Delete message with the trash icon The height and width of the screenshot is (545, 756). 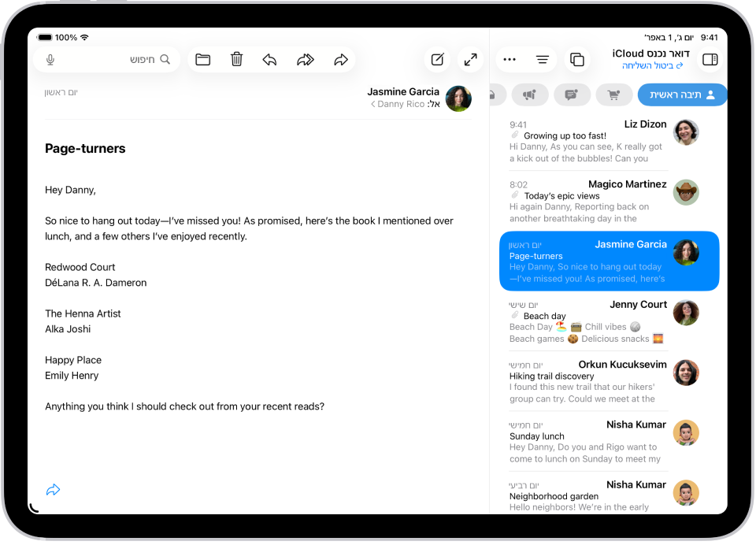(236, 59)
